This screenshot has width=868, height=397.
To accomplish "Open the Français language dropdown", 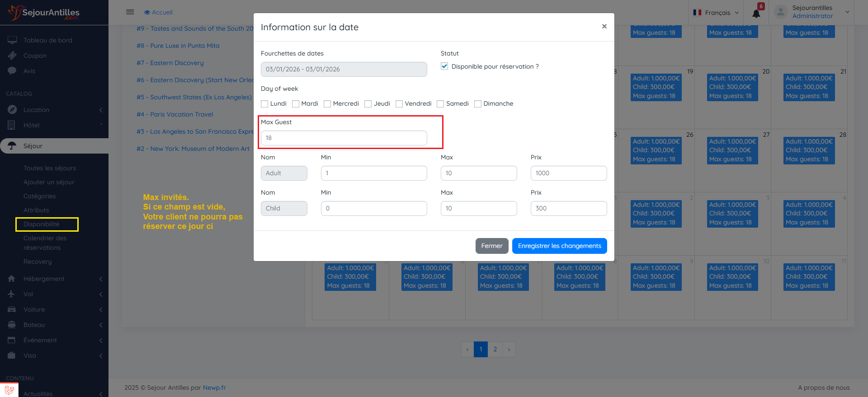I will click(717, 13).
